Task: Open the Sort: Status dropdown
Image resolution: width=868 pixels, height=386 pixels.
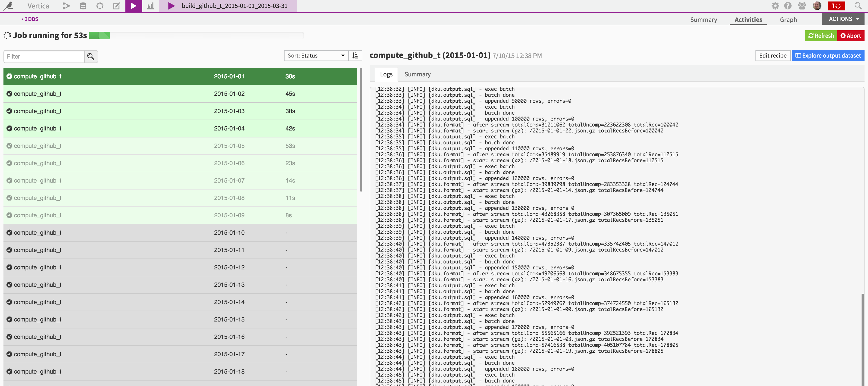Action: [316, 56]
